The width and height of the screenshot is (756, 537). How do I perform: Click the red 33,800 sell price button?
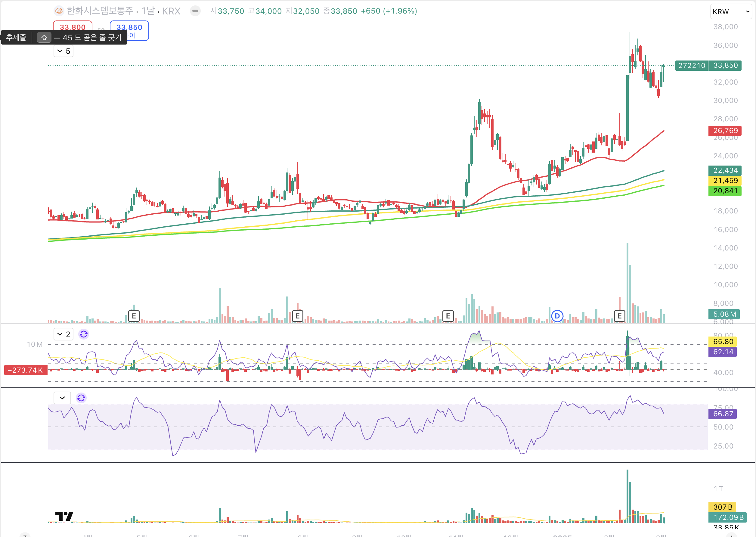pos(73,26)
